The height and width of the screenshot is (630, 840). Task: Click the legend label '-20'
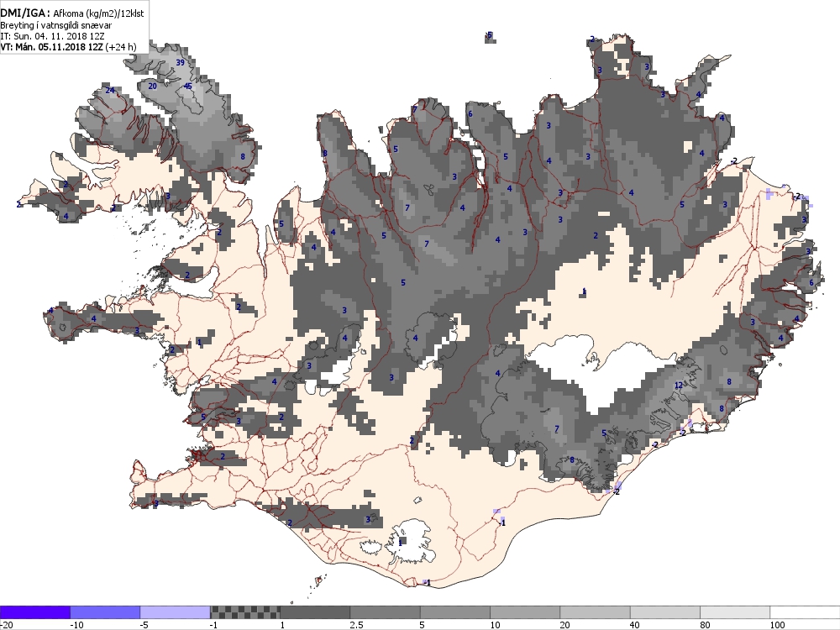tap(6, 625)
